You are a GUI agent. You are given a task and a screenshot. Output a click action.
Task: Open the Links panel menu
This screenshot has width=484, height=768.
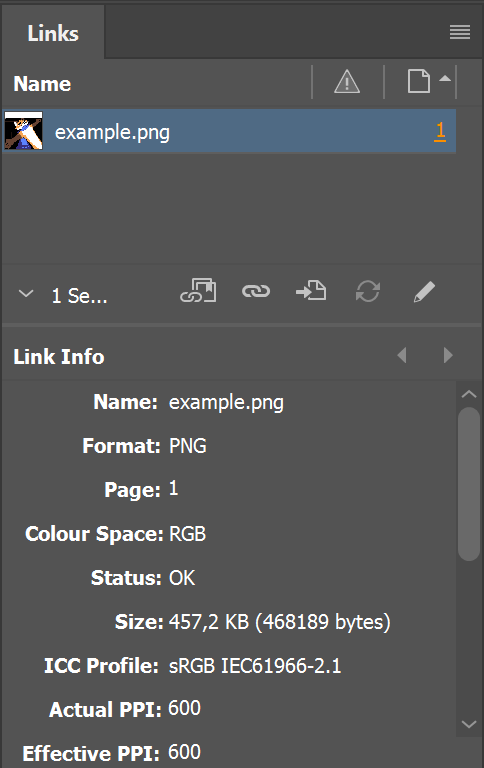(x=460, y=32)
